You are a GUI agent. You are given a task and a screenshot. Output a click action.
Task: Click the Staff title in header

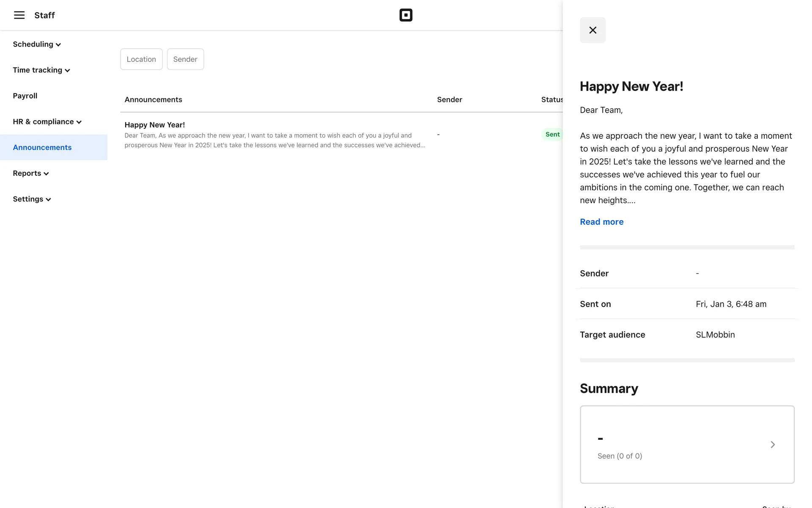pyautogui.click(x=44, y=15)
